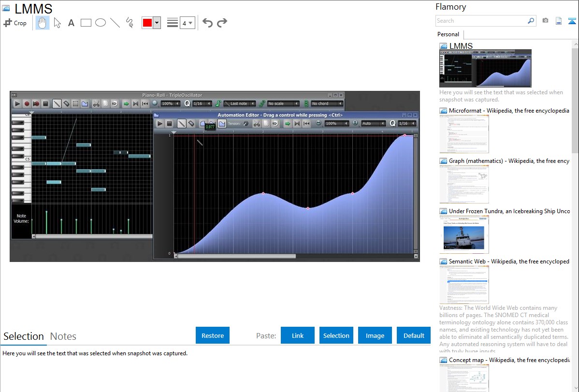Select the Piano-Roll draw pencil tool
This screenshot has height=392, width=579.
pyautogui.click(x=57, y=104)
